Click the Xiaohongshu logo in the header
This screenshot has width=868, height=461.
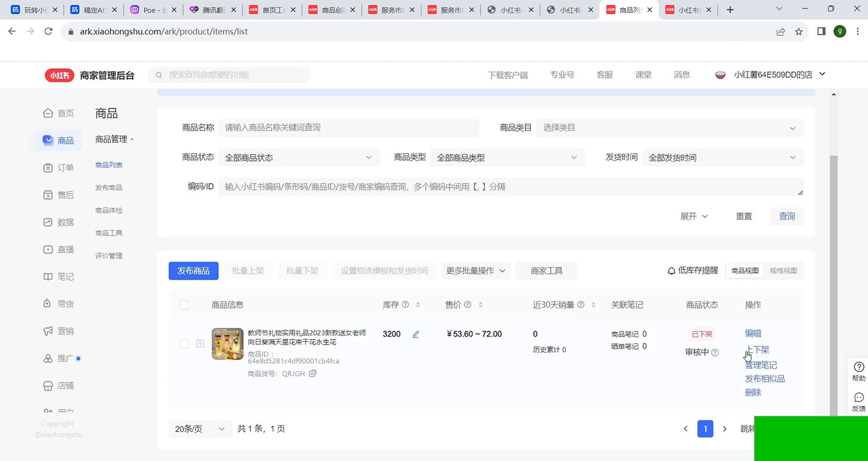(60, 75)
